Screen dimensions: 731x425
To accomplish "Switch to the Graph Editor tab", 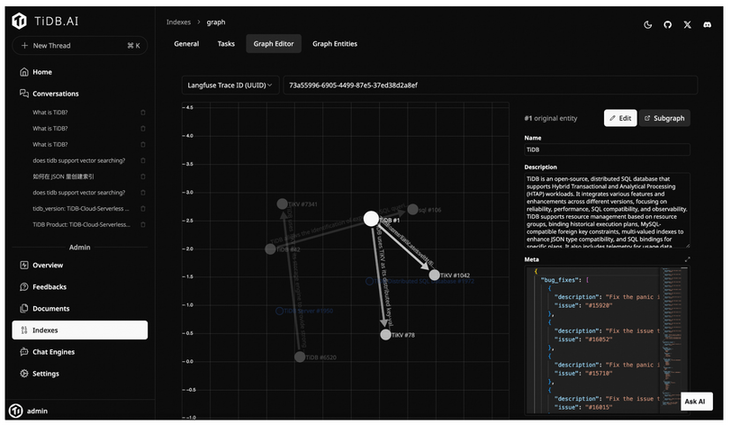I will click(x=274, y=44).
